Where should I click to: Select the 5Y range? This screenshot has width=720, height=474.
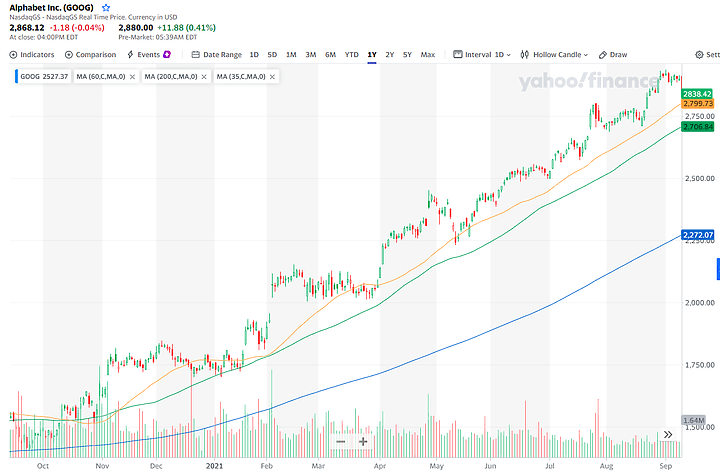tap(407, 55)
